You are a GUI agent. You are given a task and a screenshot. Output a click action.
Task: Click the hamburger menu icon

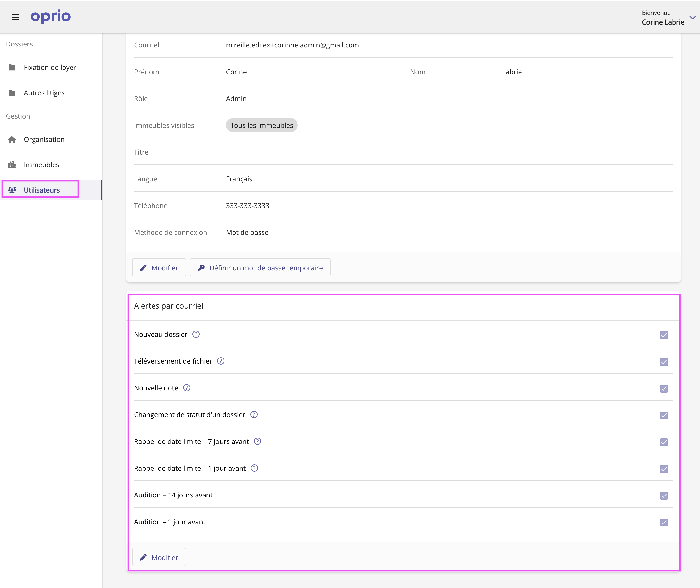[x=15, y=17]
